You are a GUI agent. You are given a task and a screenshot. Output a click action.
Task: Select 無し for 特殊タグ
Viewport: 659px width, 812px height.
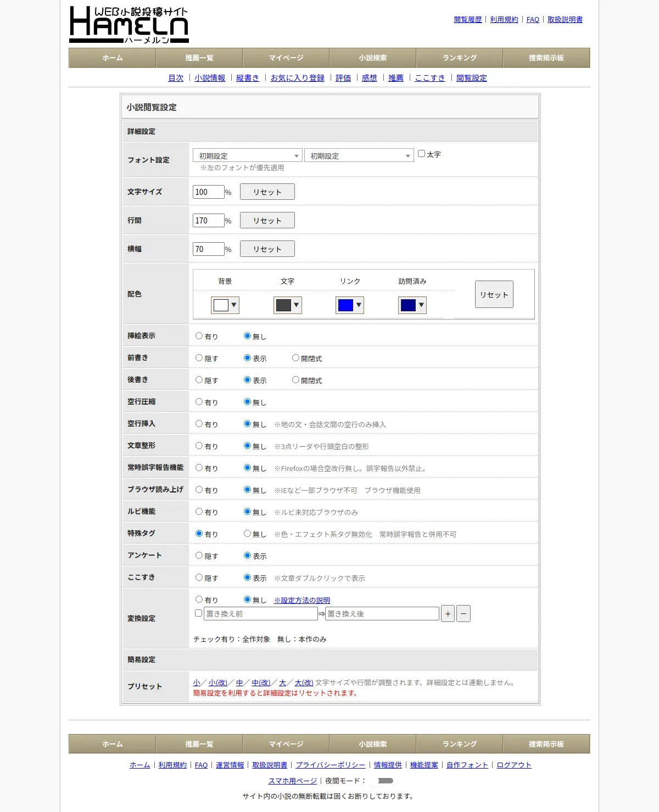pos(248,534)
